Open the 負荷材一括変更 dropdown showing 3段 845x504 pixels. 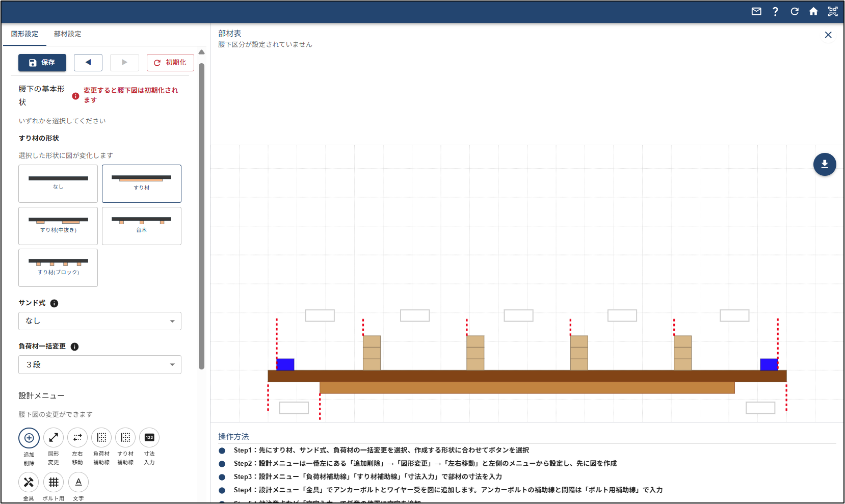pyautogui.click(x=100, y=365)
